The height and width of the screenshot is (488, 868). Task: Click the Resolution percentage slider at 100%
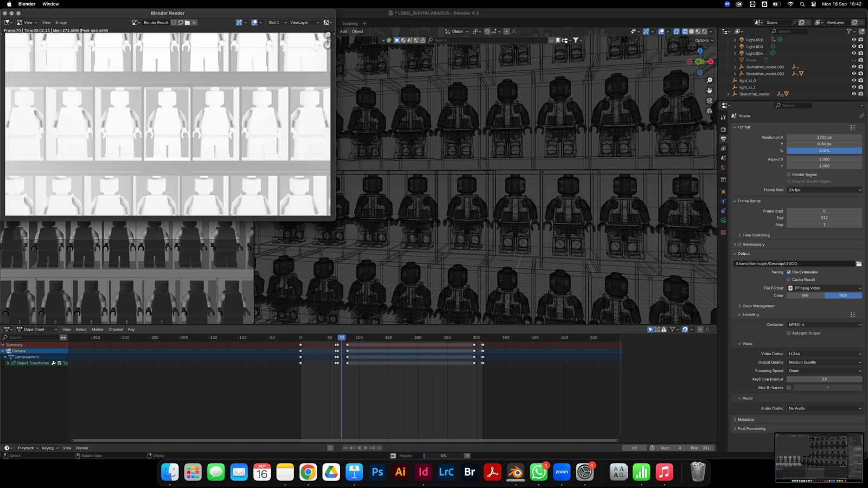[x=824, y=151]
